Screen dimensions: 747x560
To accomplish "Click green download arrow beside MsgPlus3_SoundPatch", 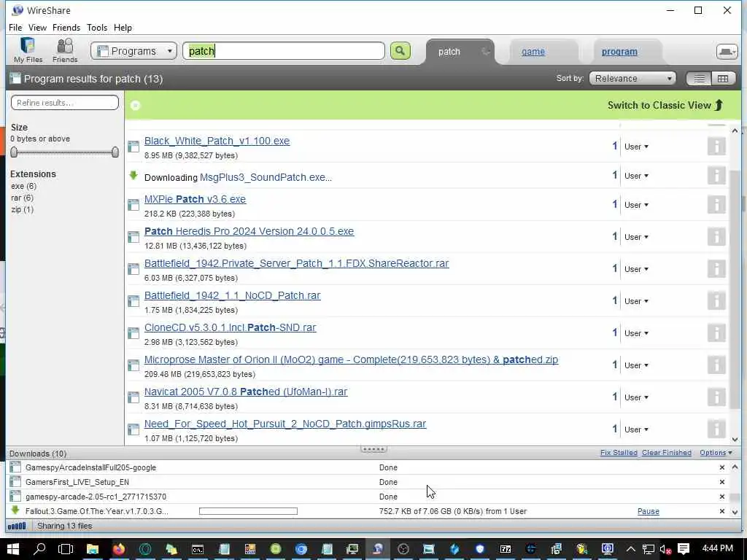I will point(133,175).
